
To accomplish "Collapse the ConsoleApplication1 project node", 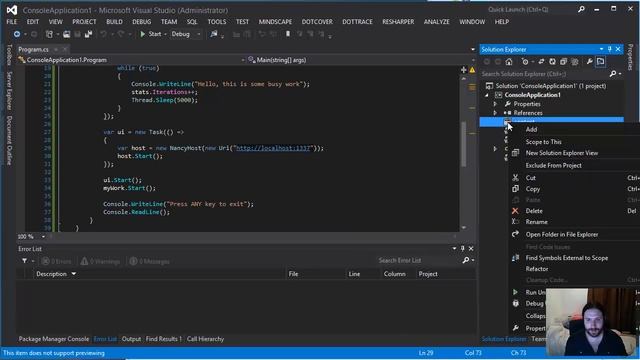I will (x=487, y=95).
